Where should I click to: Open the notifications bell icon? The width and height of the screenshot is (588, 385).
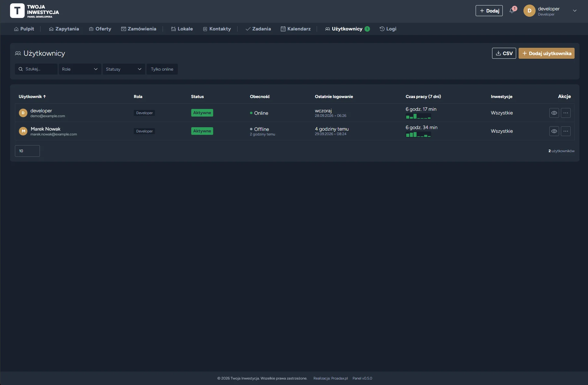(x=512, y=11)
